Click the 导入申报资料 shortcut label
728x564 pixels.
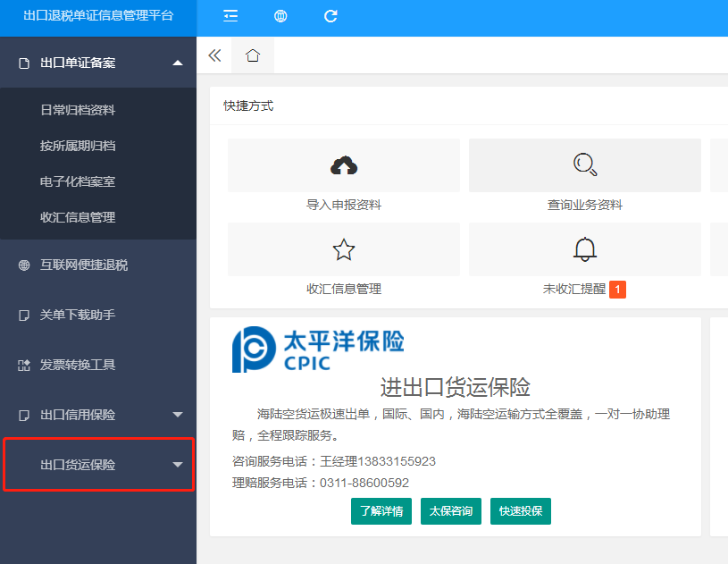click(344, 205)
